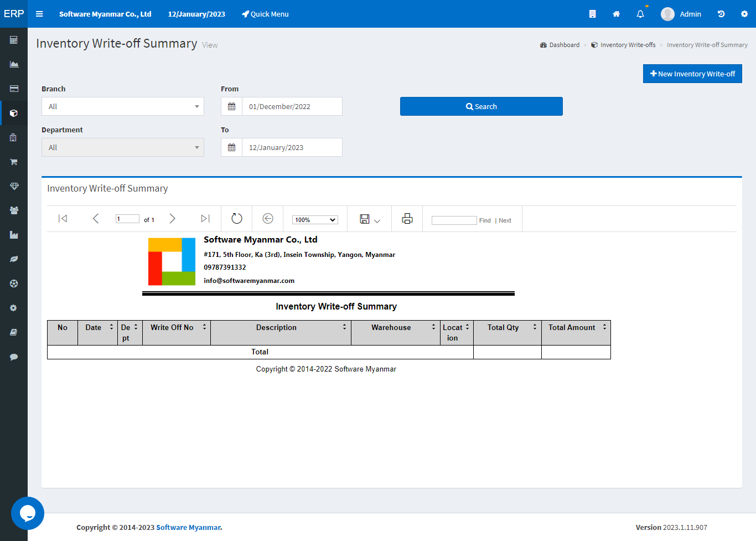Open From date calendar icon

tap(231, 106)
